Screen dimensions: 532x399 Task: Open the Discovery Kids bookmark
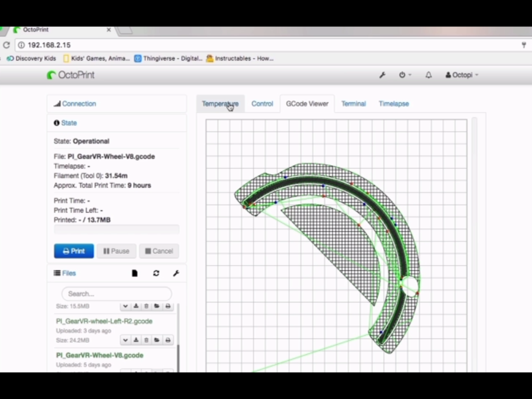(x=31, y=58)
